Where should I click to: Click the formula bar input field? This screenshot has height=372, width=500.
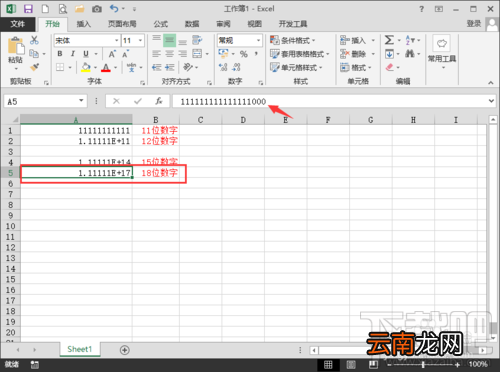click(329, 101)
